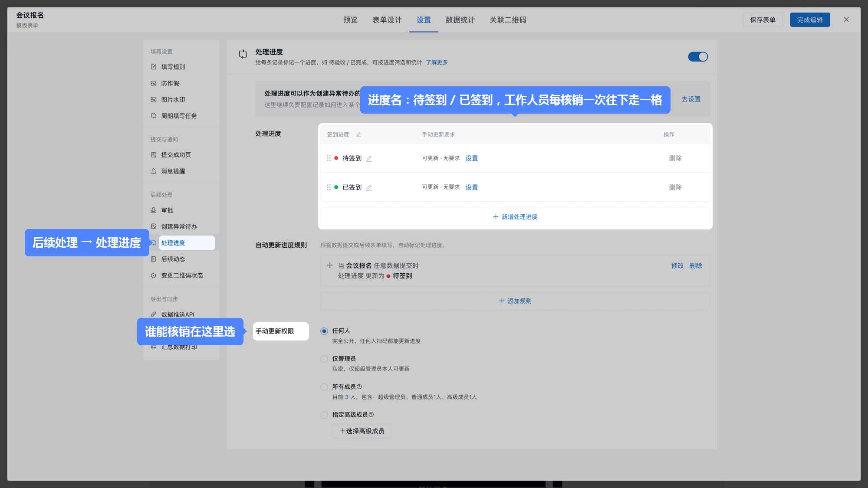868x488 pixels.
Task: Click the 保存表单 button
Action: [763, 20]
